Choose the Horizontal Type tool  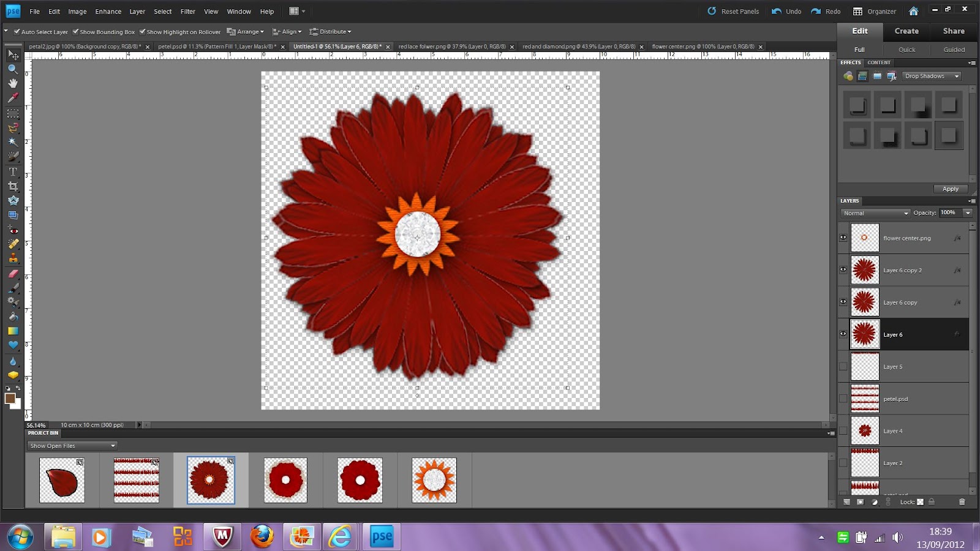12,170
